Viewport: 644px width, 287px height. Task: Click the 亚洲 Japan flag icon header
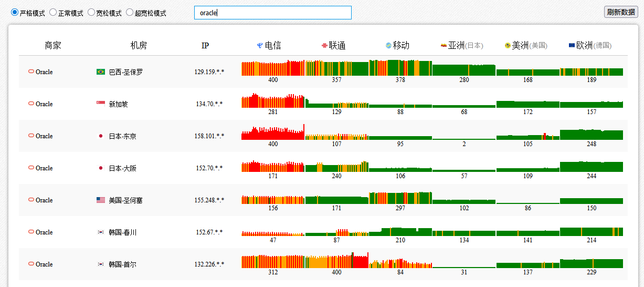444,46
